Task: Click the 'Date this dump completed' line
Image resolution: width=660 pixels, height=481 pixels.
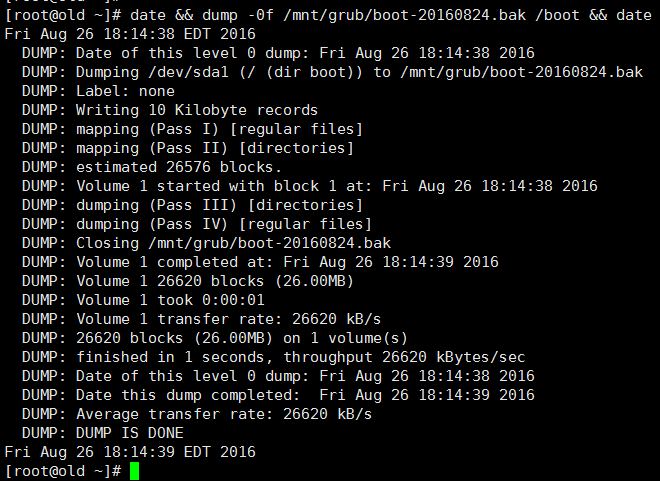Action: coord(278,395)
